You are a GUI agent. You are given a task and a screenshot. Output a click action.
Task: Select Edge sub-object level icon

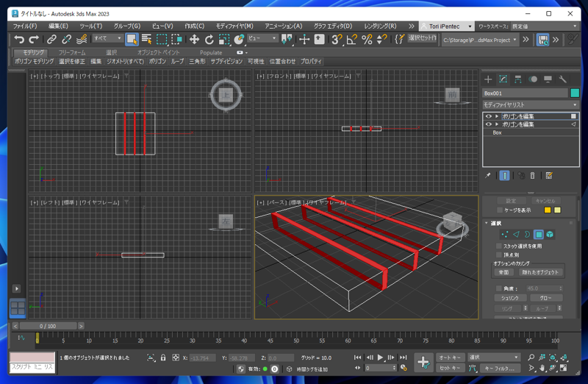(516, 235)
